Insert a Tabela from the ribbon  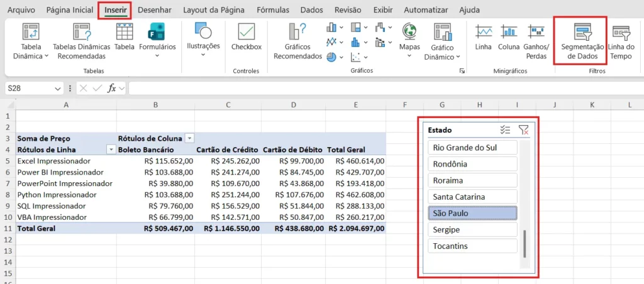125,37
